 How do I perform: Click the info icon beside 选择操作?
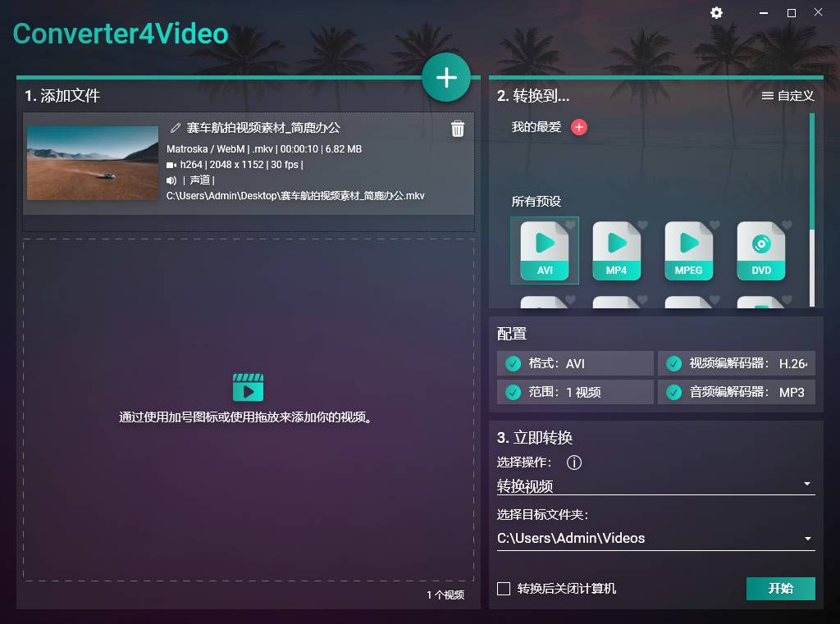tap(574, 462)
